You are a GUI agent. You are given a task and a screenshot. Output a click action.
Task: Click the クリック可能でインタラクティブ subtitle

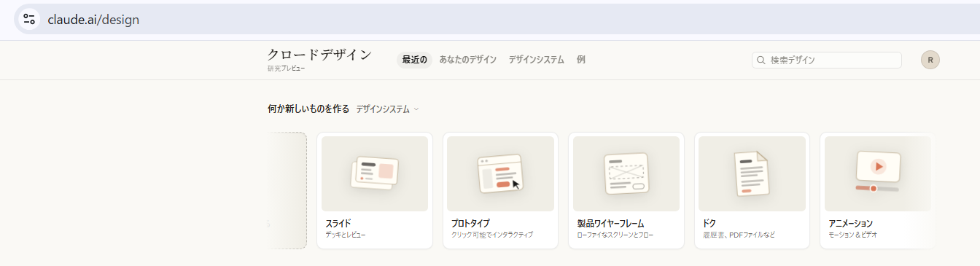(x=492, y=235)
